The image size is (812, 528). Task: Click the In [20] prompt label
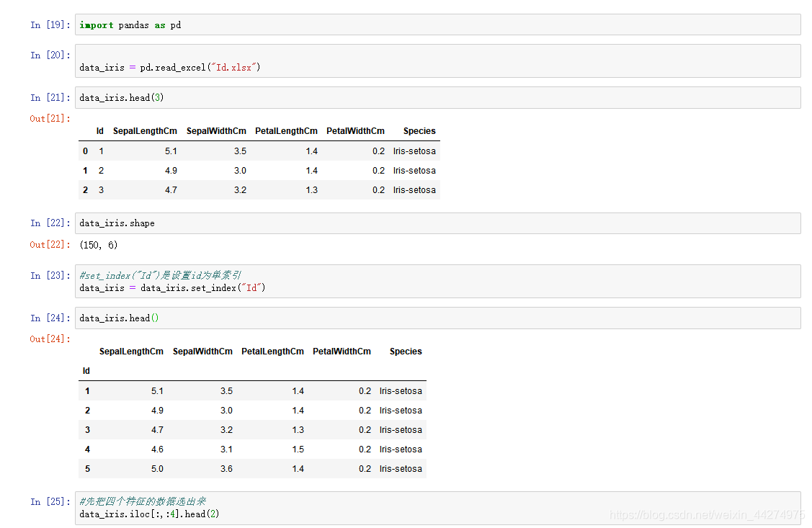50,55
